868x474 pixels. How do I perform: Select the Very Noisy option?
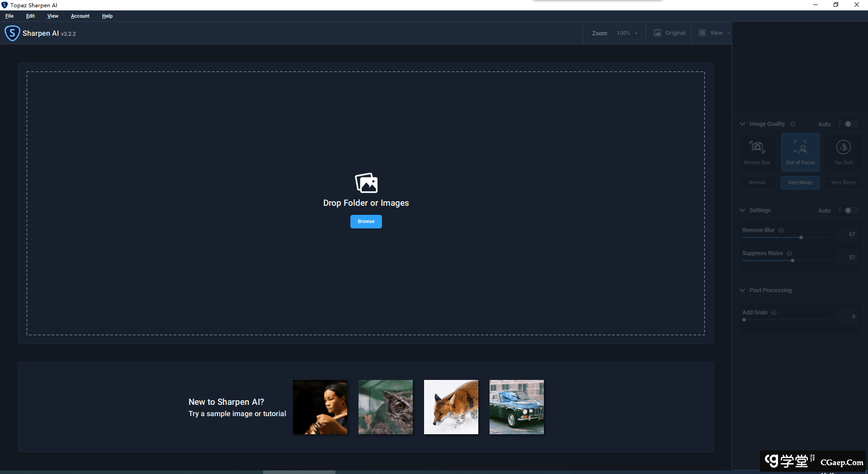pos(800,183)
